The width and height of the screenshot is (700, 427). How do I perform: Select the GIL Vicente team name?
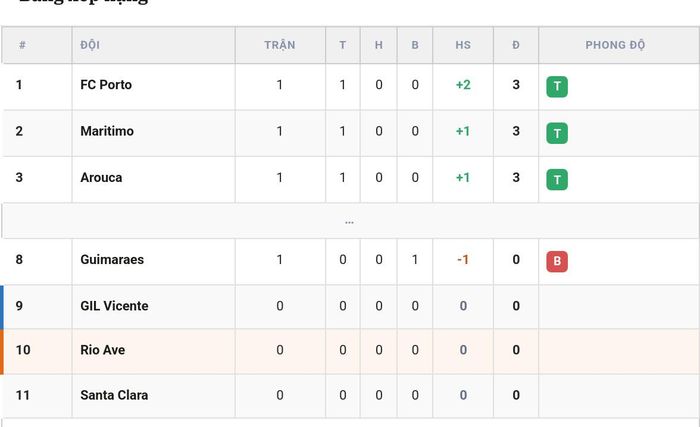114,306
